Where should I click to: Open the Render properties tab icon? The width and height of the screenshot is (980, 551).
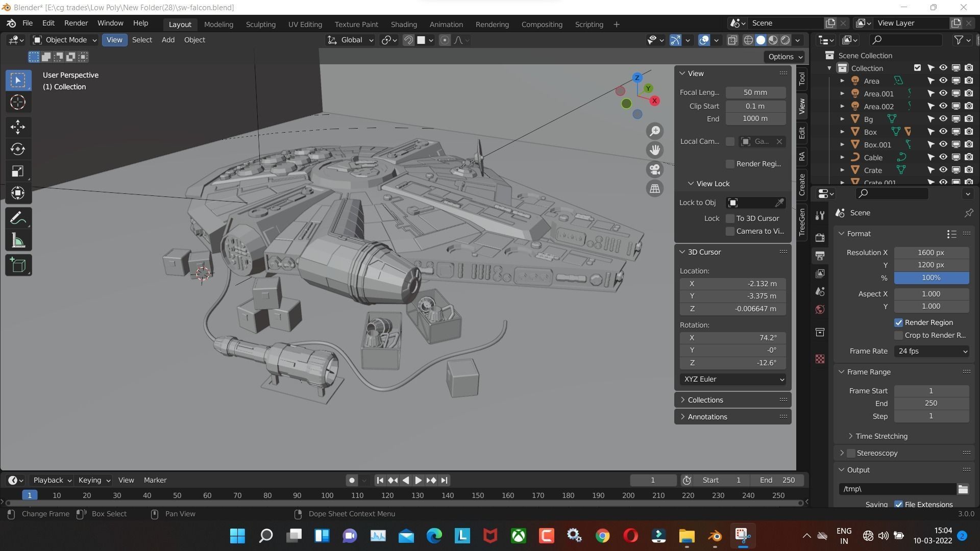[x=820, y=238]
